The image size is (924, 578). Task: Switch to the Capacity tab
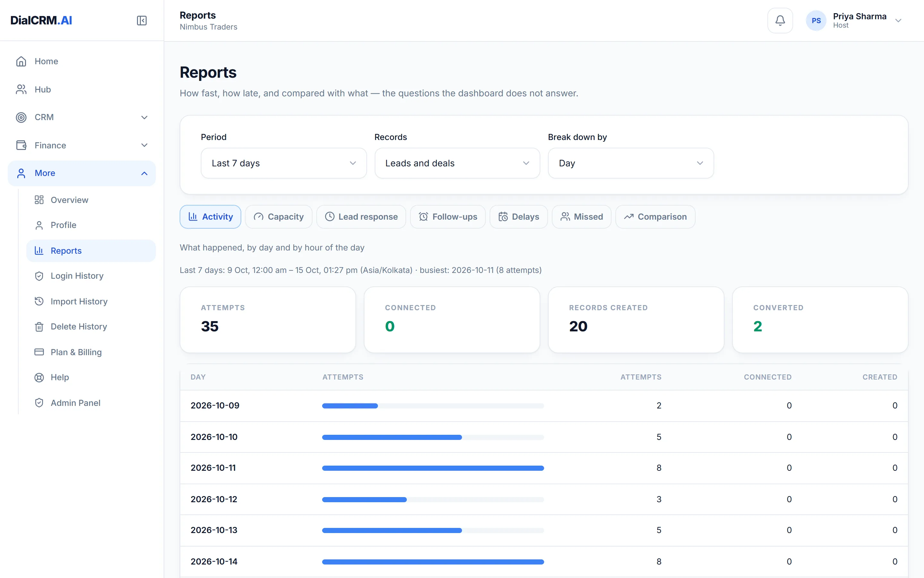(x=279, y=217)
